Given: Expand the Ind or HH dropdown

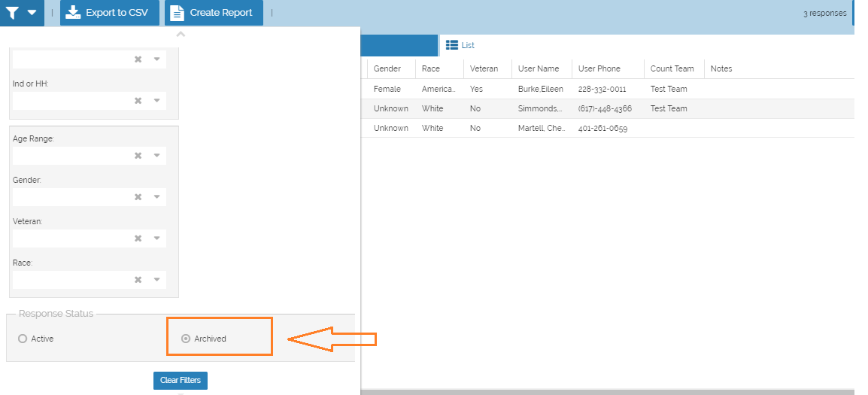Looking at the screenshot, I should click(157, 101).
